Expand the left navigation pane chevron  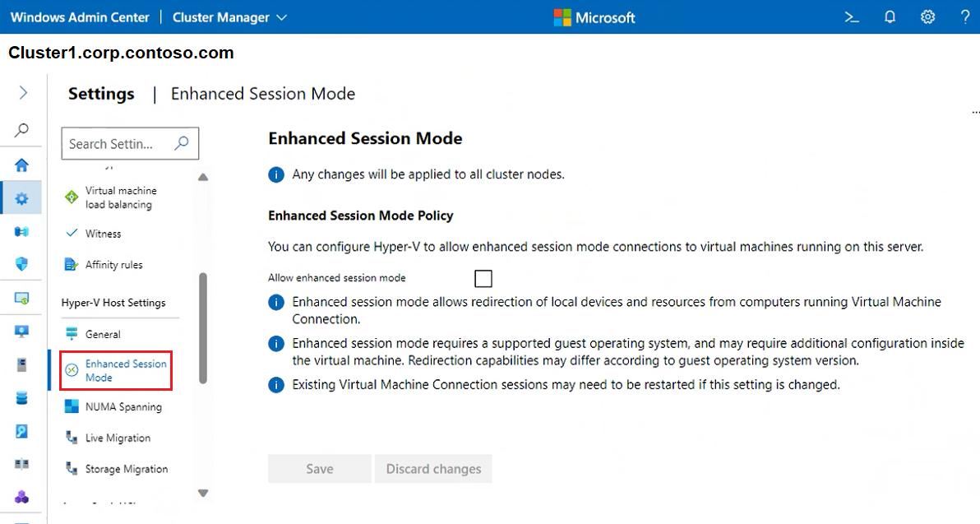coord(21,92)
